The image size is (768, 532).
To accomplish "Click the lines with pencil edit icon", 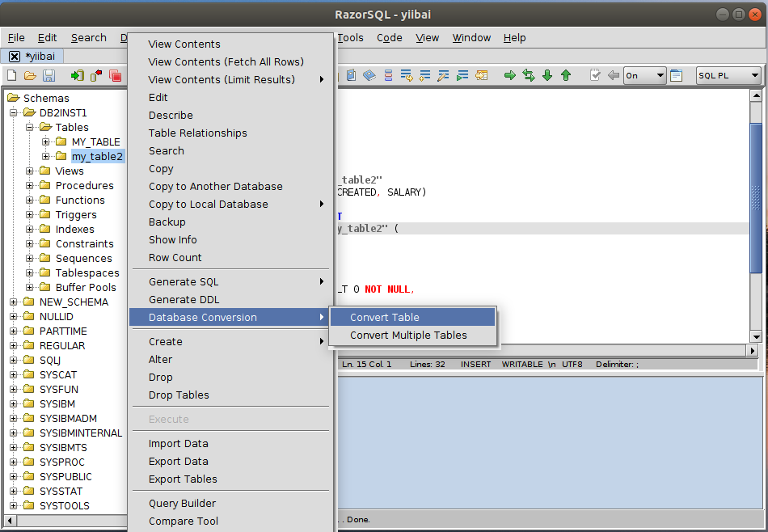I will point(443,75).
